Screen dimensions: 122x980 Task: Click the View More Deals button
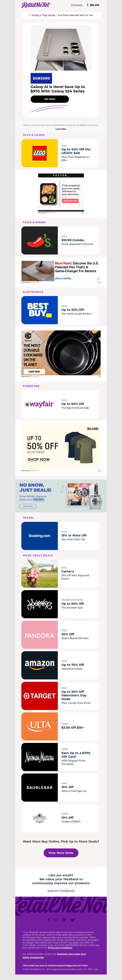pos(61,853)
